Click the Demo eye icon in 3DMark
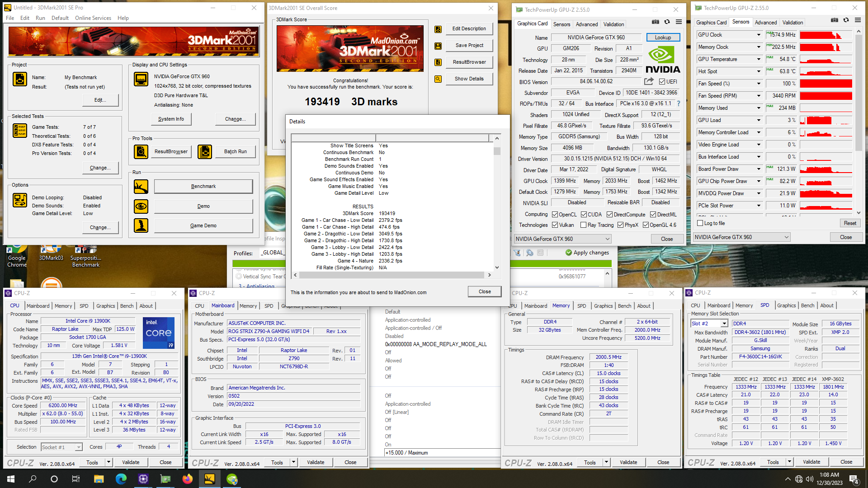 pos(141,206)
